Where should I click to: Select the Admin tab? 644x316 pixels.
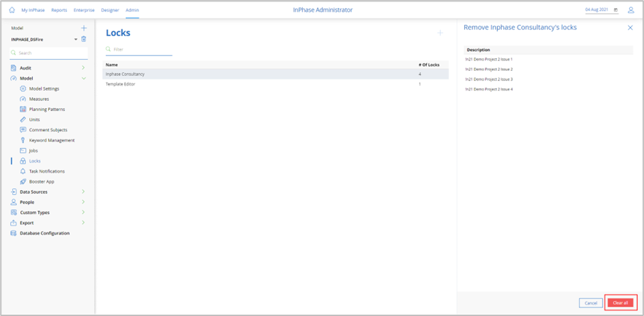coord(132,10)
